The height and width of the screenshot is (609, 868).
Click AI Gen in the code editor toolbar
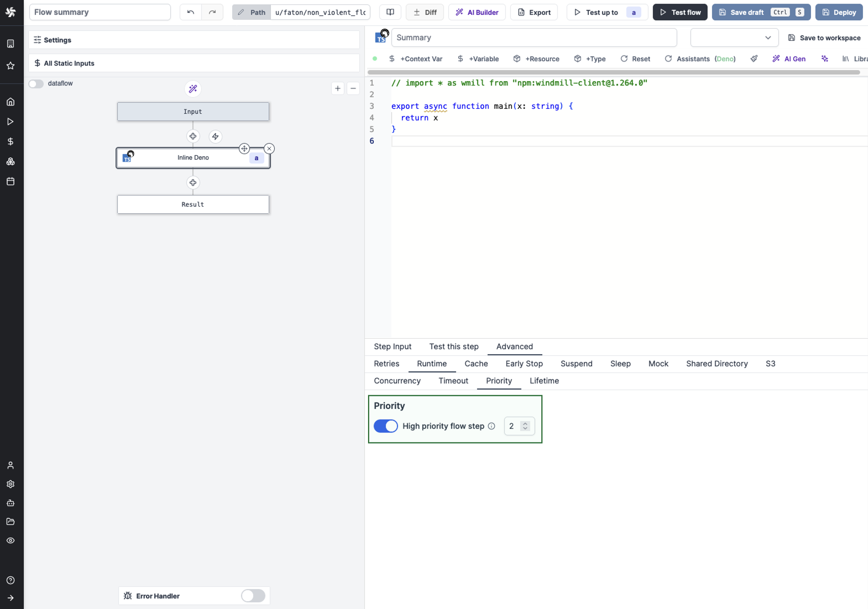pyautogui.click(x=789, y=59)
